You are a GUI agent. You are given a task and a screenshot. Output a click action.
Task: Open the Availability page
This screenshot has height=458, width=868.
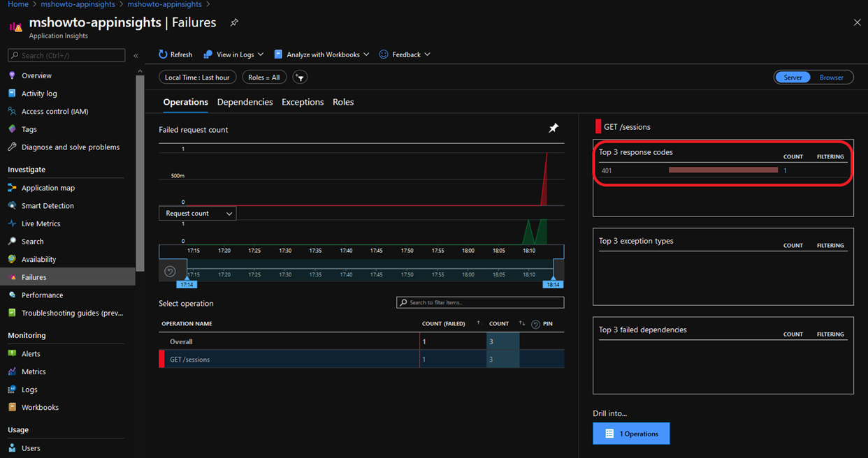(x=38, y=260)
